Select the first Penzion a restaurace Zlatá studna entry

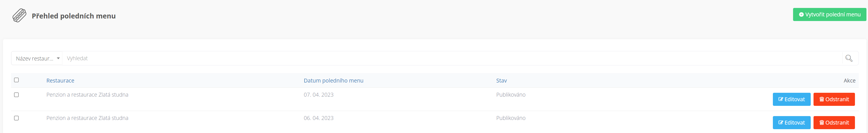click(x=87, y=95)
